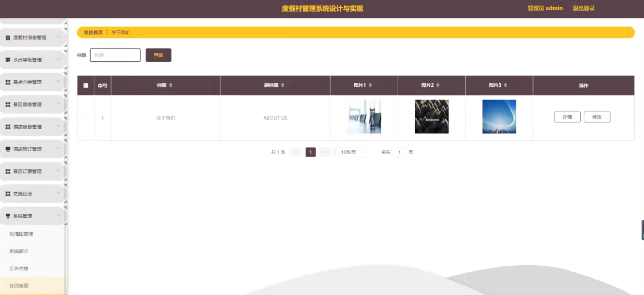The width and height of the screenshot is (644, 295).
Task: Click the 共 1 条 total count
Action: (278, 152)
